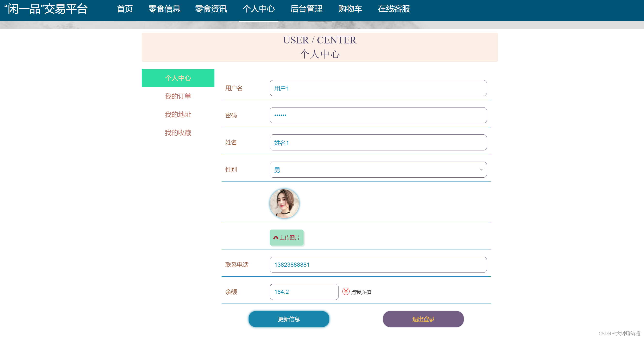644x338 pixels.
Task: Click the user avatar thumbnail photo
Action: pos(284,203)
